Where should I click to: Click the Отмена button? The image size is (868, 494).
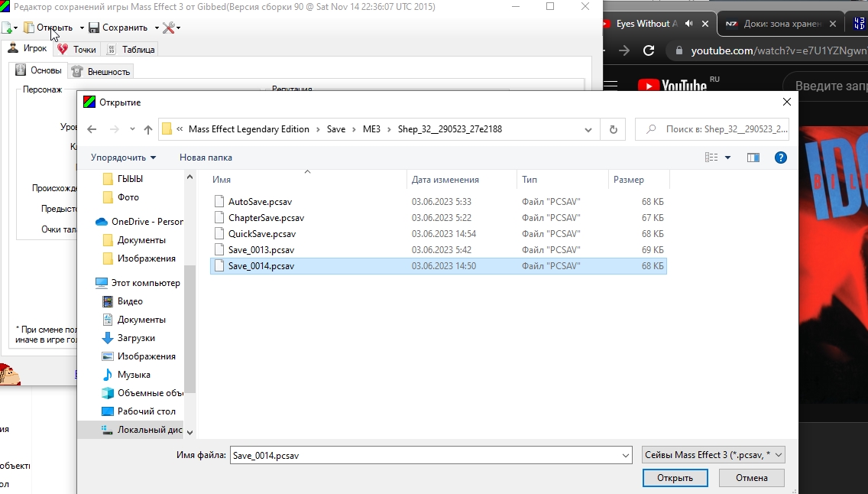pyautogui.click(x=752, y=478)
